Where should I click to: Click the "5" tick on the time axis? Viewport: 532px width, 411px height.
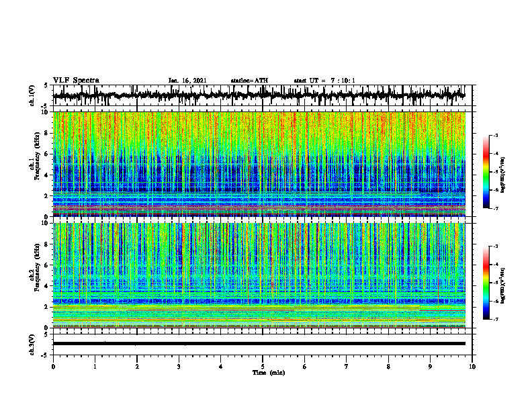(x=263, y=367)
